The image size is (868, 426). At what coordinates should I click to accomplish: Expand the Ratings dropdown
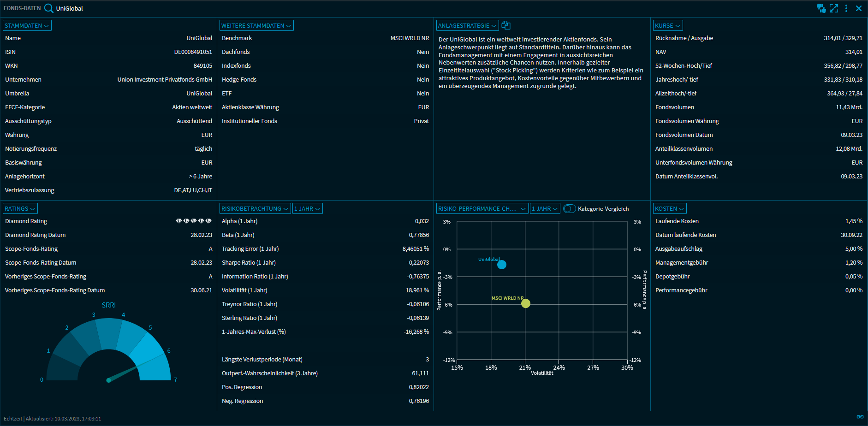(x=20, y=209)
